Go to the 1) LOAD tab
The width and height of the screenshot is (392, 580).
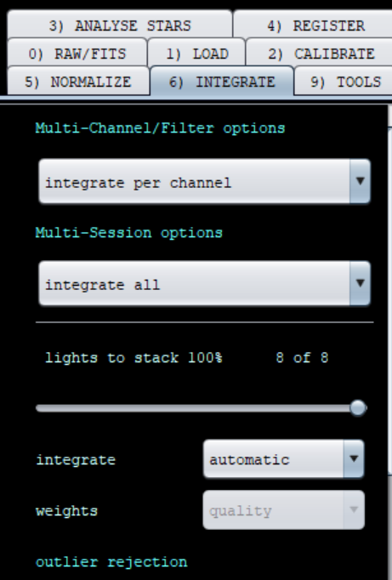[x=196, y=53]
